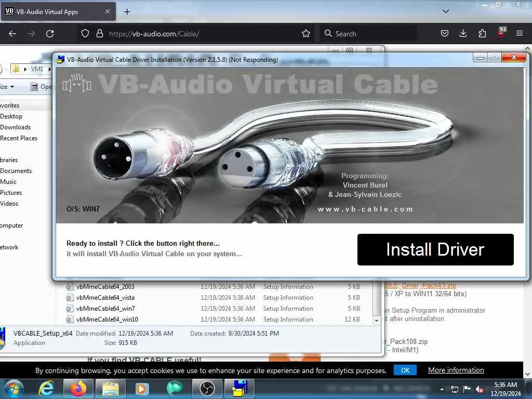Close the VB-Audio Virtual Apps tab

tap(107, 12)
